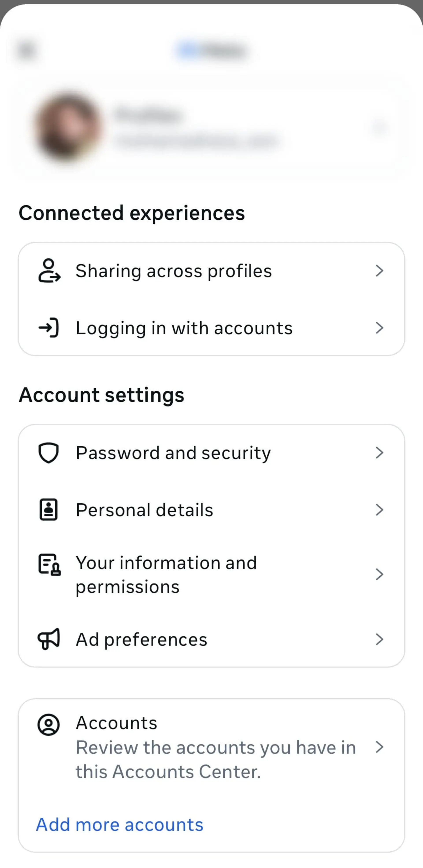Tap the shield icon for Password and security
The height and width of the screenshot is (868, 423).
[48, 453]
